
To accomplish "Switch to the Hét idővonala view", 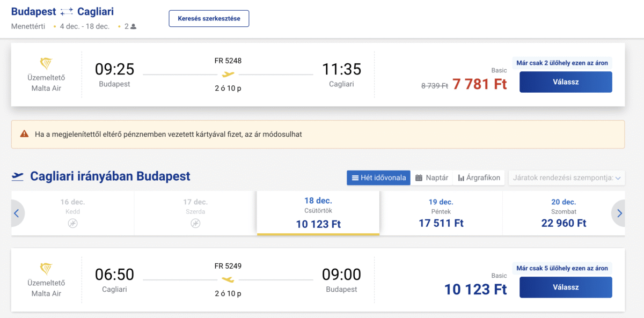I will tap(378, 178).
